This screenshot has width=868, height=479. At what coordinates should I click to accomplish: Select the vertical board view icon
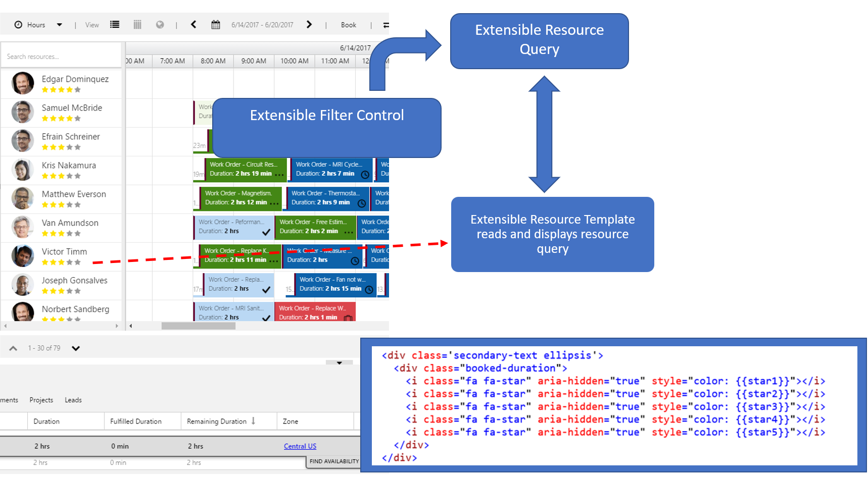(137, 24)
